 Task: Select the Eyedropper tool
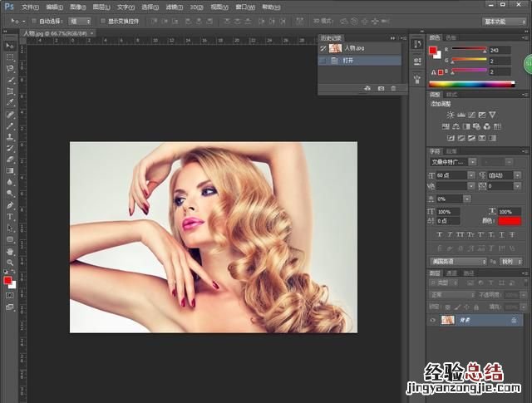click(10, 102)
